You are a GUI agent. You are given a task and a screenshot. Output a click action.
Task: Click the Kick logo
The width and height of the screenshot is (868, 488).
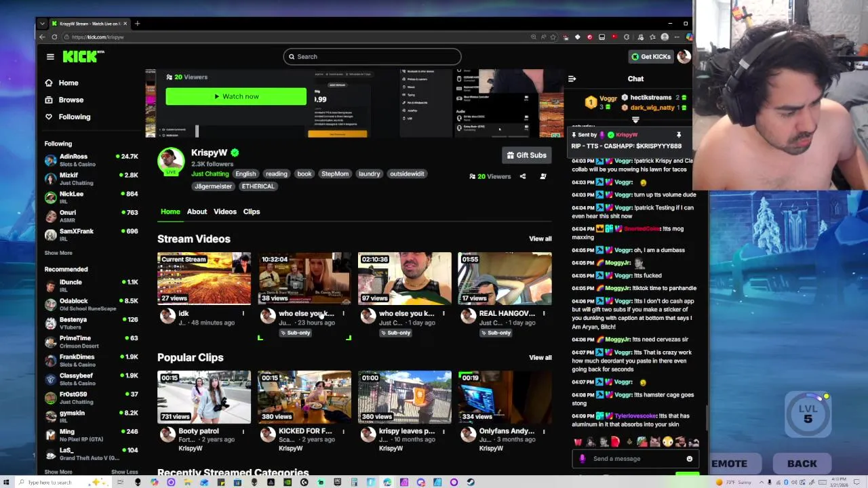83,57
